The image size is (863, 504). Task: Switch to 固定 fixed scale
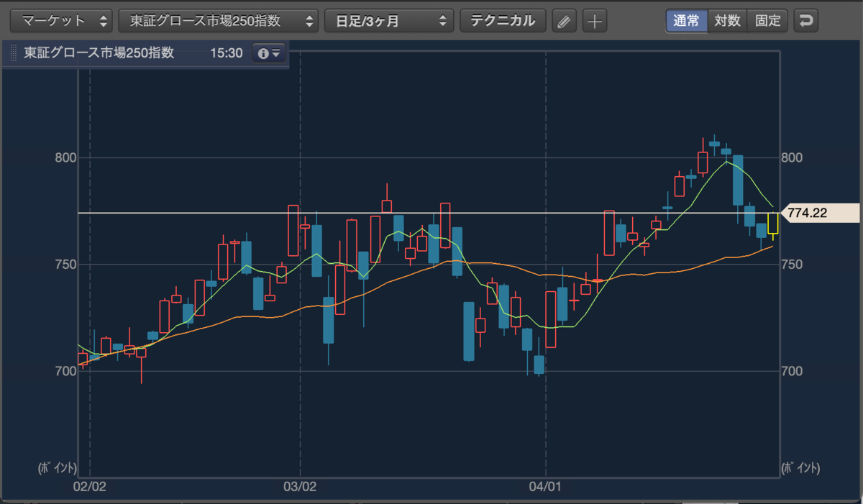(768, 20)
